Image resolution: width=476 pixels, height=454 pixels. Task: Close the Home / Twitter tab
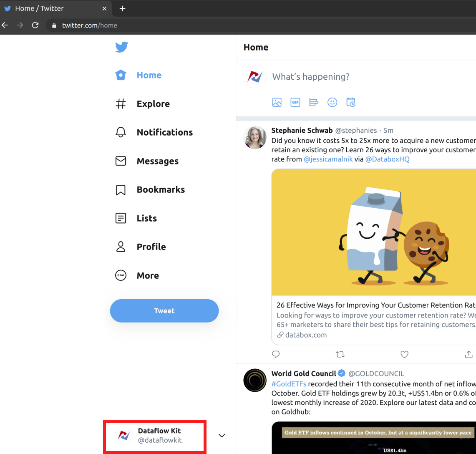pyautogui.click(x=104, y=8)
